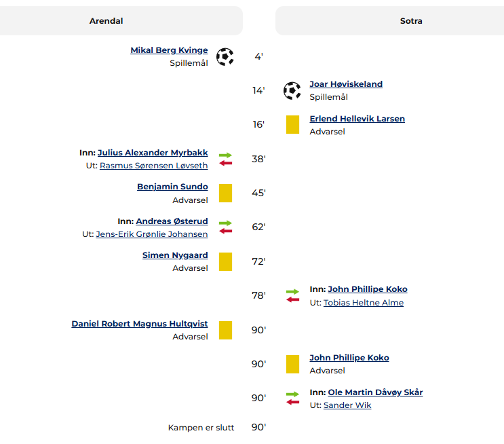504x444 pixels.
Task: Open Sander Wik player link
Action: [x=347, y=405]
